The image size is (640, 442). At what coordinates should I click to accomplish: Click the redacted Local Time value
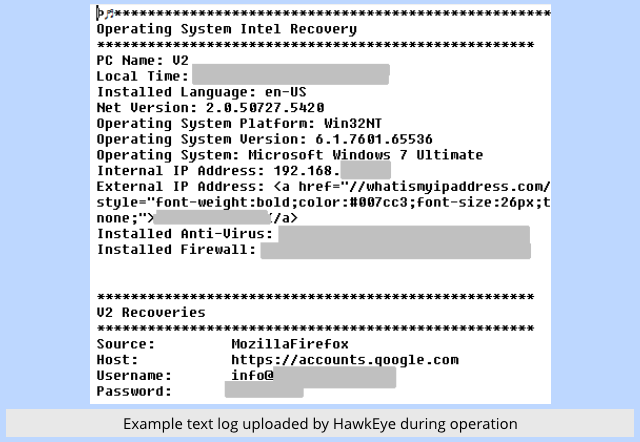pos(291,74)
